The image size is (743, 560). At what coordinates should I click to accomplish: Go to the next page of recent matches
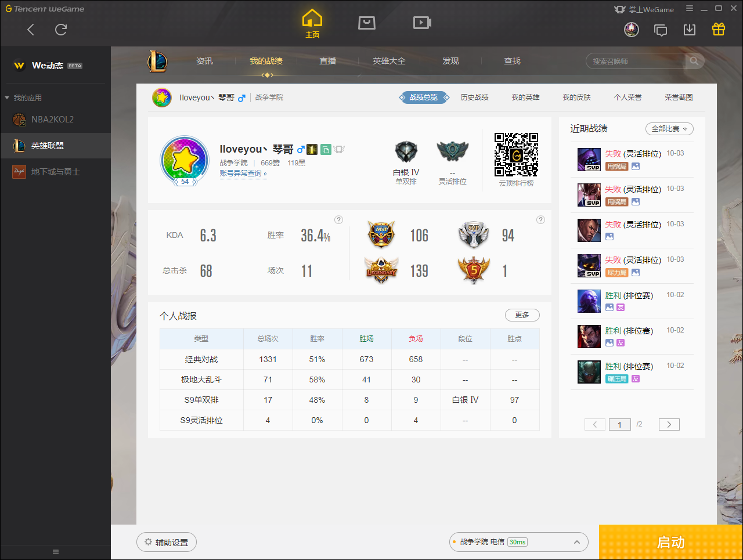pos(669,425)
